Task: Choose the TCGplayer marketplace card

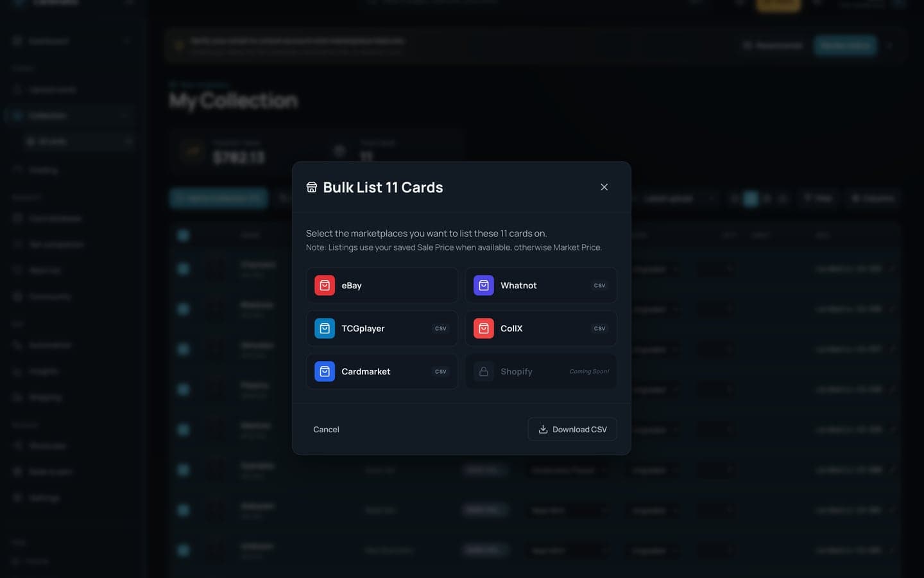Action: pyautogui.click(x=382, y=328)
